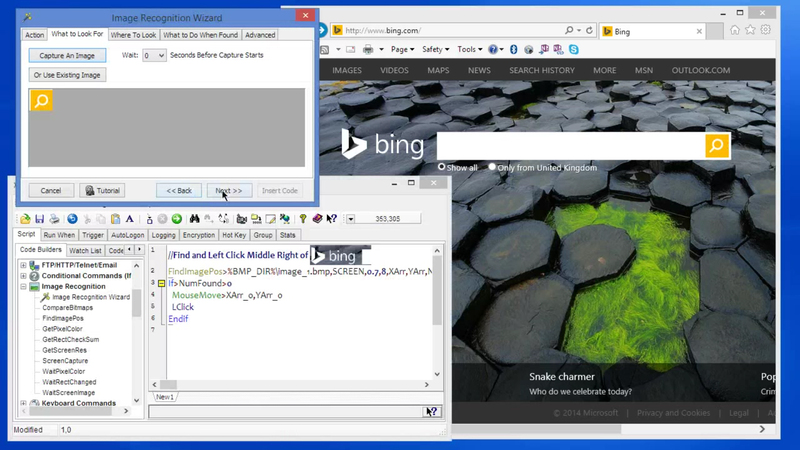Viewport: 800px width, 450px height.
Task: Click the help cursor icon beside the command box
Action: coord(432,412)
